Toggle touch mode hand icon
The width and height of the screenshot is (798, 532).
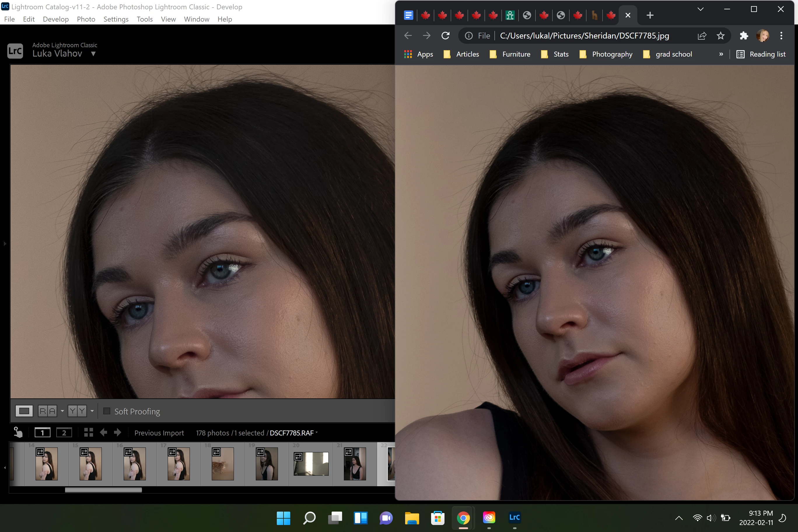click(x=17, y=433)
